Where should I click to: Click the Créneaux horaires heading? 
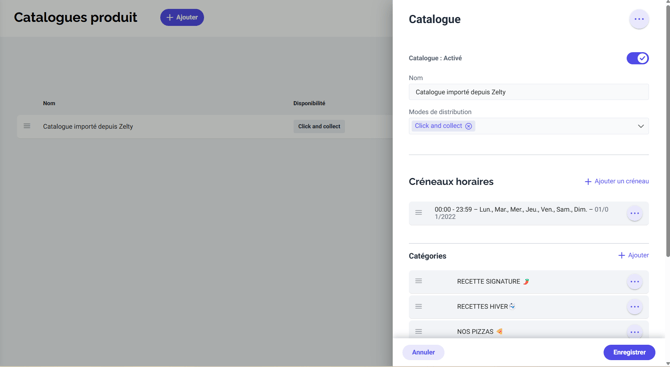pyautogui.click(x=451, y=182)
